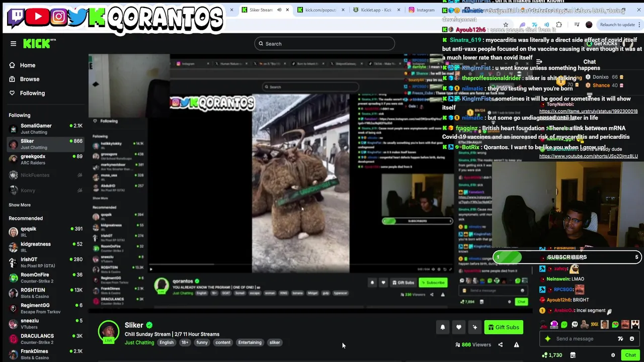This screenshot has width=644, height=362.
Task: Open SomaliGamer's channel from Following
Action: pyautogui.click(x=45, y=129)
